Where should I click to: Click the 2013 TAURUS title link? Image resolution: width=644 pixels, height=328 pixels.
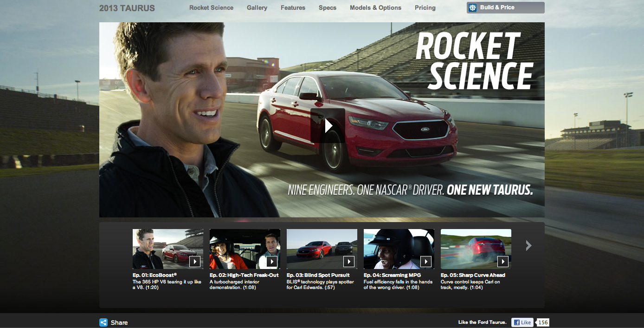pos(127,8)
